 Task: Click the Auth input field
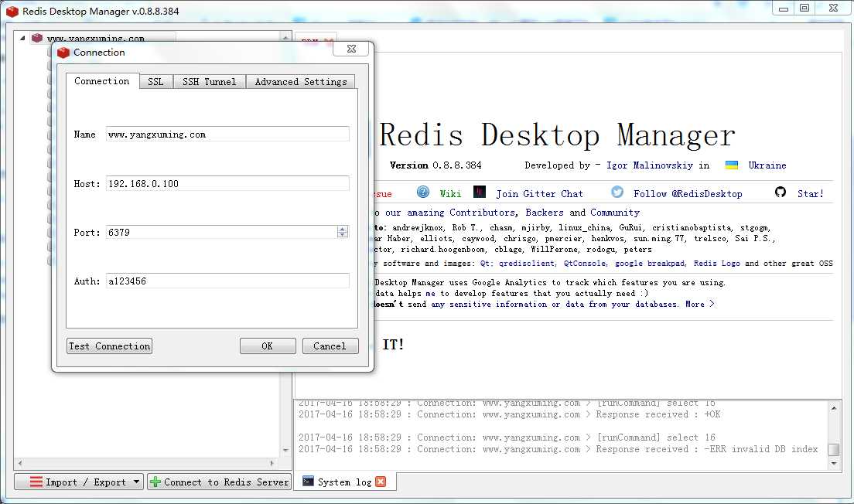227,281
